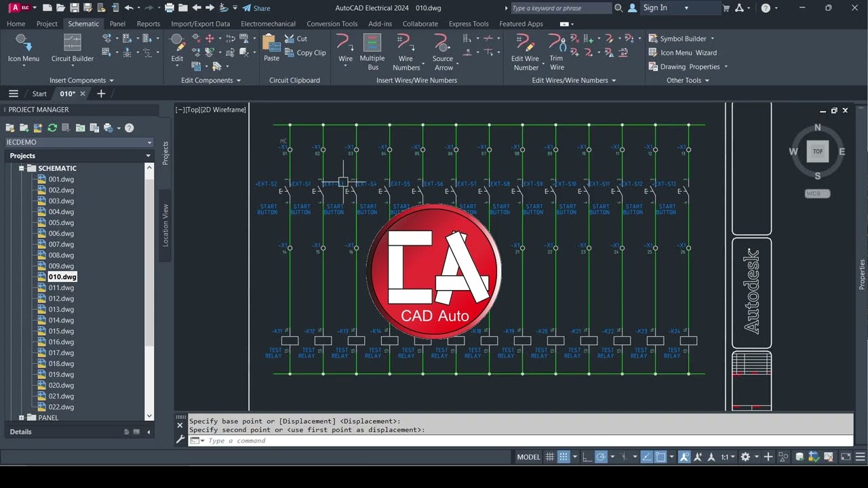Viewport: 868px width, 488px height.
Task: Switch to the Project ribbon tab
Action: (x=47, y=24)
